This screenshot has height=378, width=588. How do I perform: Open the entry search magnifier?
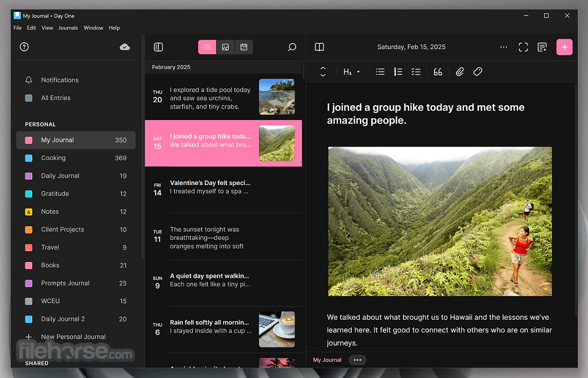292,47
